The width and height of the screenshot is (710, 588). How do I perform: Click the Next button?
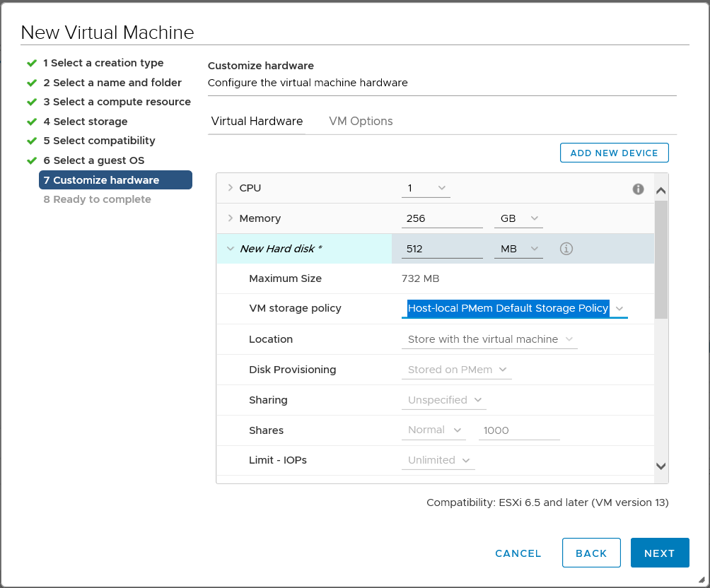(x=660, y=553)
